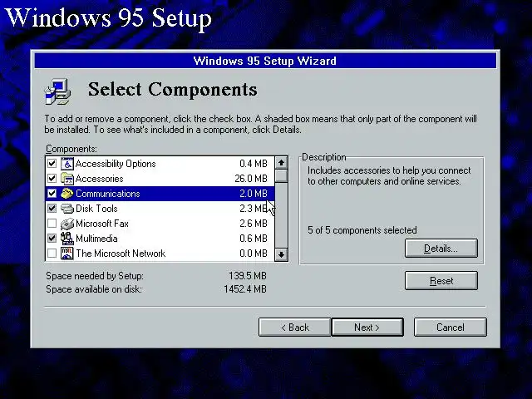Click the Communications telephone icon

tap(67, 194)
